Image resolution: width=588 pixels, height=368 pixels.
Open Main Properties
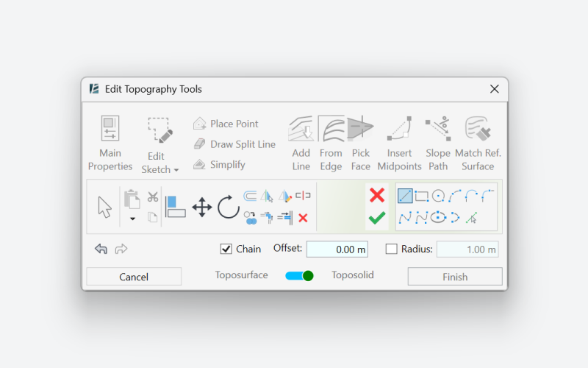pyautogui.click(x=110, y=144)
